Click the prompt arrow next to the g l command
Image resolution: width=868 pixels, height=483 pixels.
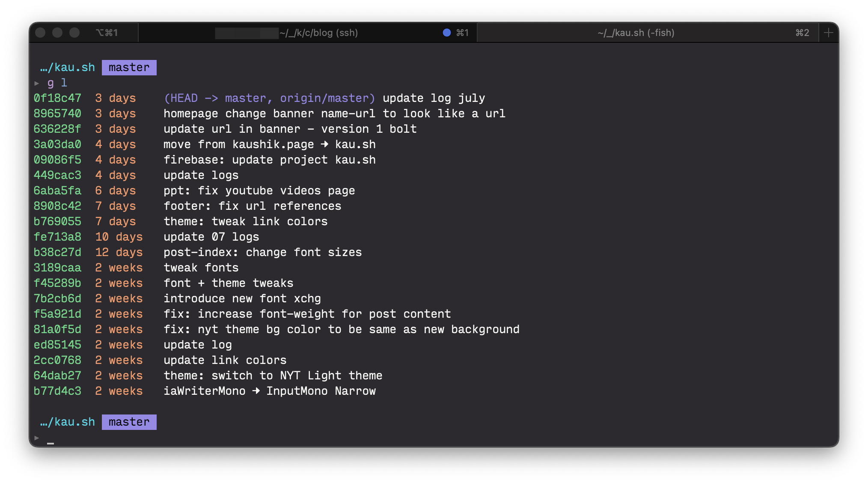click(36, 83)
